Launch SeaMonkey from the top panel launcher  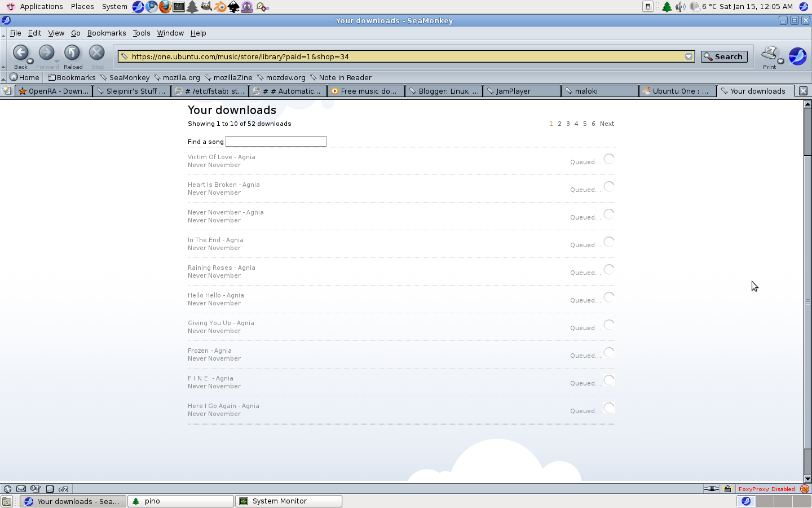point(138,7)
